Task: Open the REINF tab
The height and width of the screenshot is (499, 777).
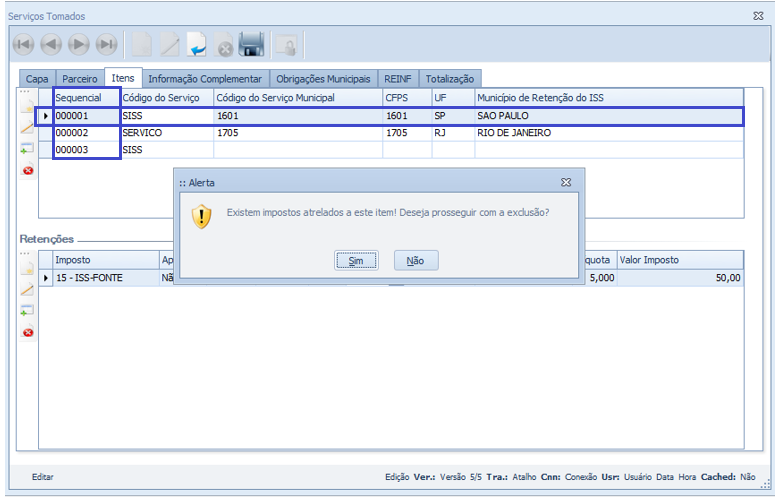Action: pos(398,79)
